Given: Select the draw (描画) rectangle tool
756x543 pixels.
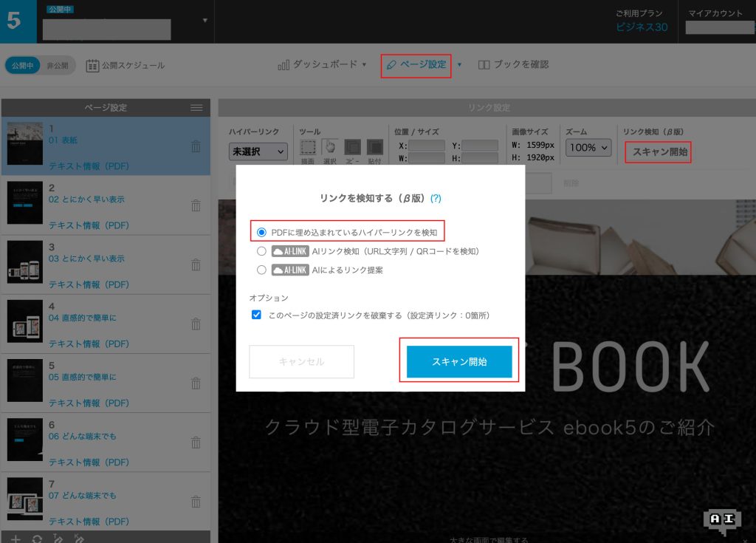Looking at the screenshot, I should tap(309, 148).
